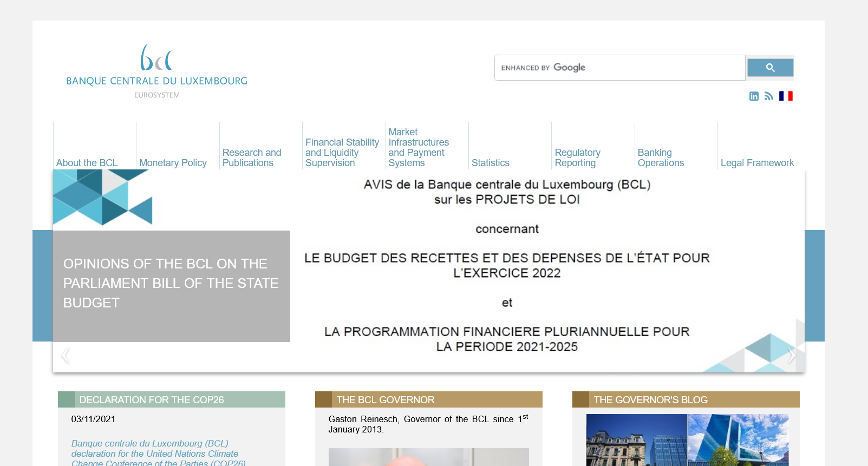868x466 pixels.
Task: Open About the BCL menu
Action: [x=87, y=163]
